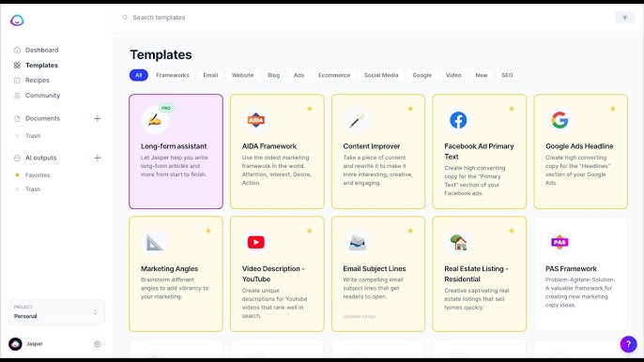Click the Search templates input field
Viewport: 644px width, 362px height.
pos(364,17)
